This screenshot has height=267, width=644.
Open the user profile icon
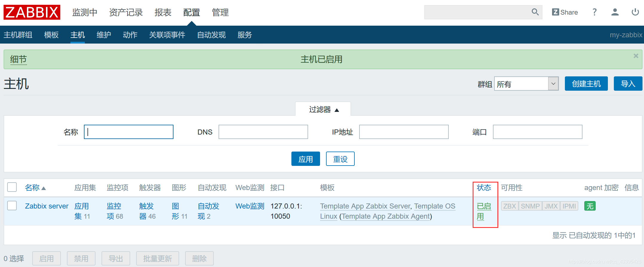tap(615, 12)
